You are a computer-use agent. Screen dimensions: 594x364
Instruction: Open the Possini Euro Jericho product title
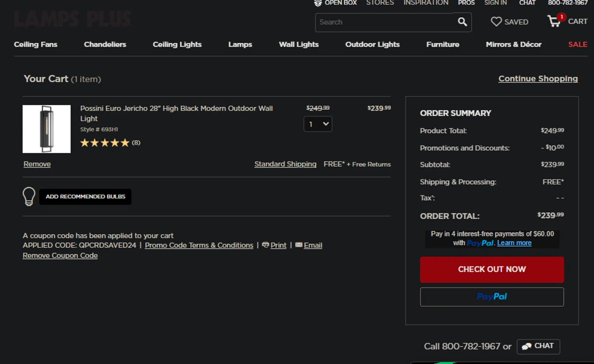point(176,114)
